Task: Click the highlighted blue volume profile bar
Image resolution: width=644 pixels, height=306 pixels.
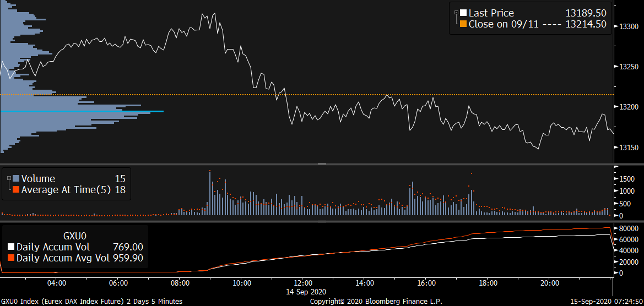Action: (x=82, y=111)
